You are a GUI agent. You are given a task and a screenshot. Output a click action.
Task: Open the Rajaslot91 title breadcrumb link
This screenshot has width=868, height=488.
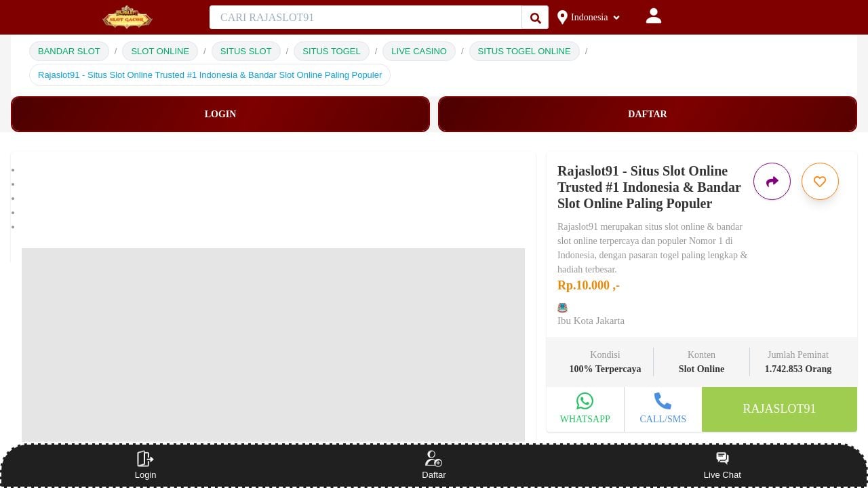210,75
